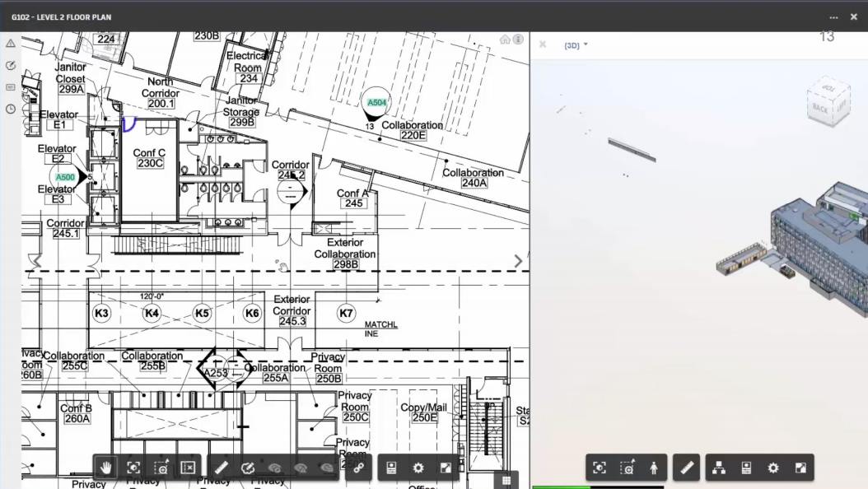The height and width of the screenshot is (489, 868).
Task: Select the Measure ruler in 2D plan toolbar
Action: pos(221,468)
